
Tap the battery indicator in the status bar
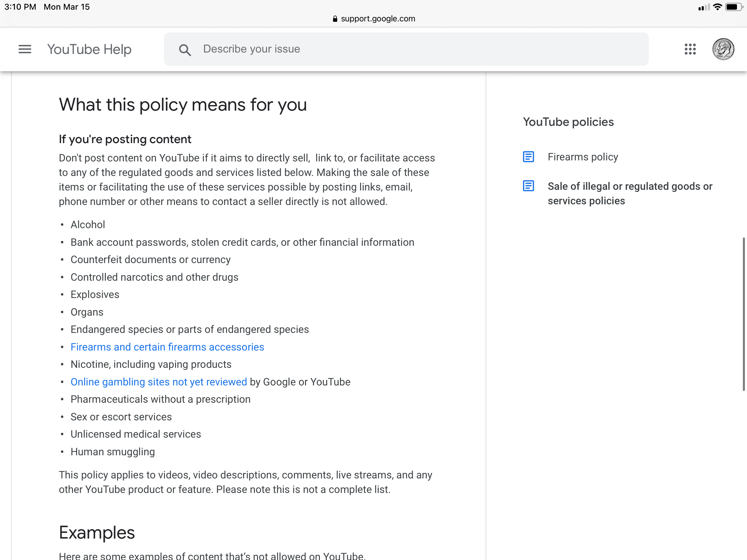point(734,7)
